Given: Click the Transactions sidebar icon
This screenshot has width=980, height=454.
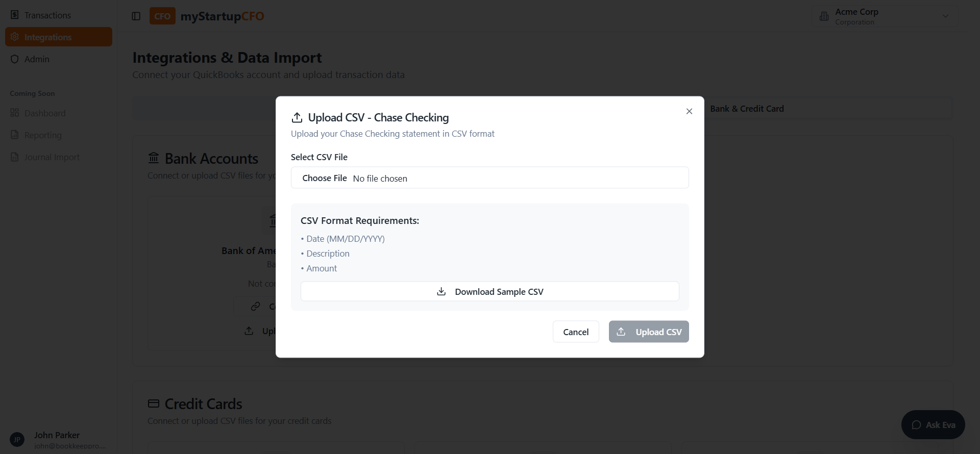Looking at the screenshot, I should click(x=15, y=15).
